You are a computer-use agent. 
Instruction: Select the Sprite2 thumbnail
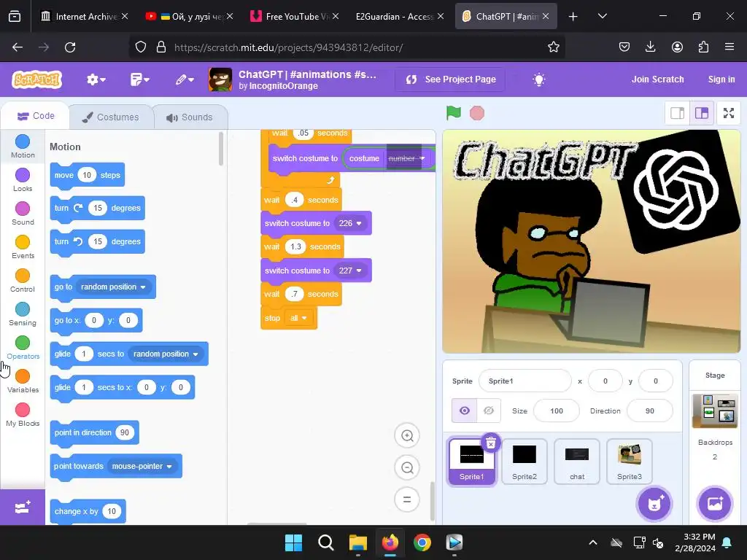(x=525, y=462)
